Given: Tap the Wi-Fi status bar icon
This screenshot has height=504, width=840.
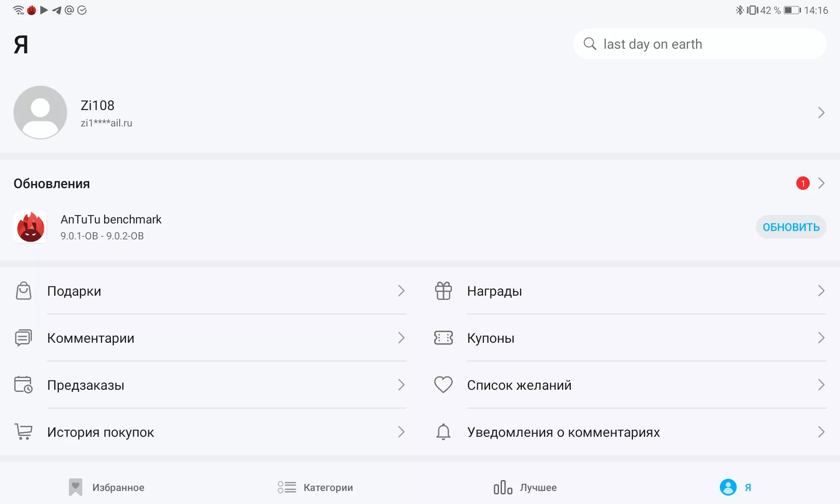Looking at the screenshot, I should 18,10.
